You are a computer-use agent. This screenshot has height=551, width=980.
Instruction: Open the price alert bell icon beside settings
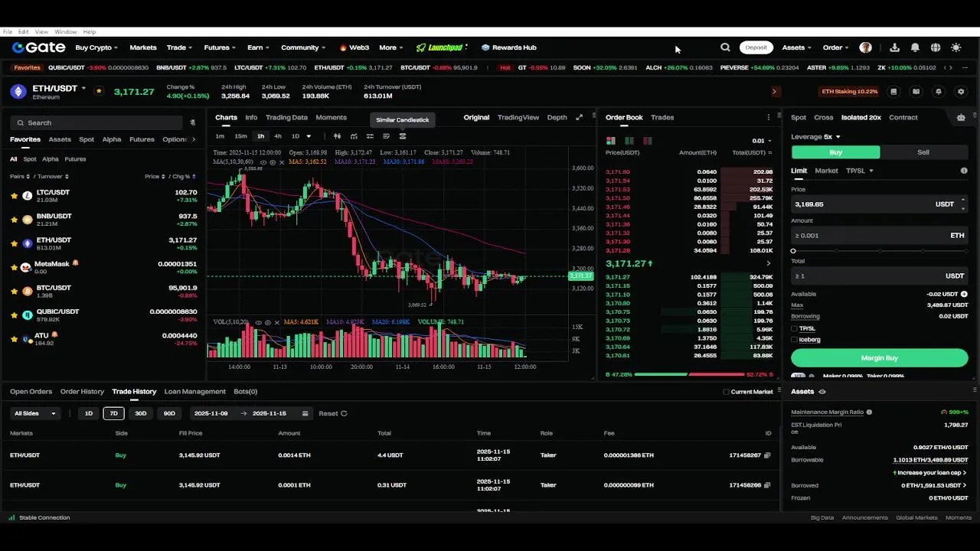(939, 92)
